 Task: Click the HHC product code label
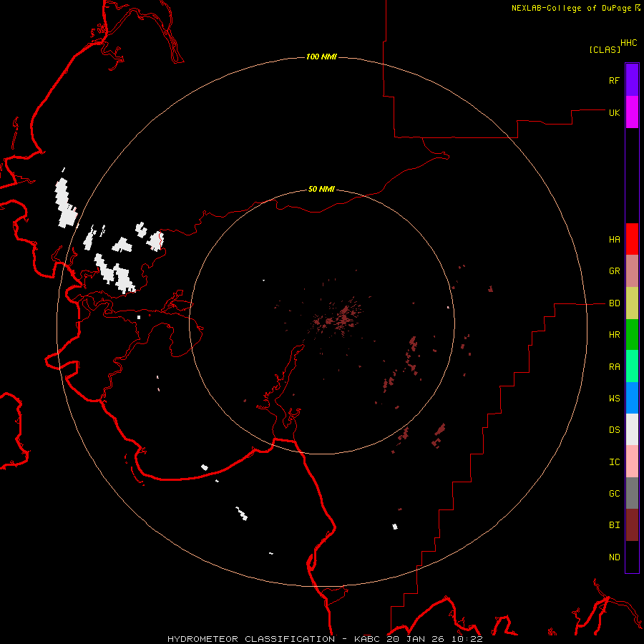tap(628, 43)
